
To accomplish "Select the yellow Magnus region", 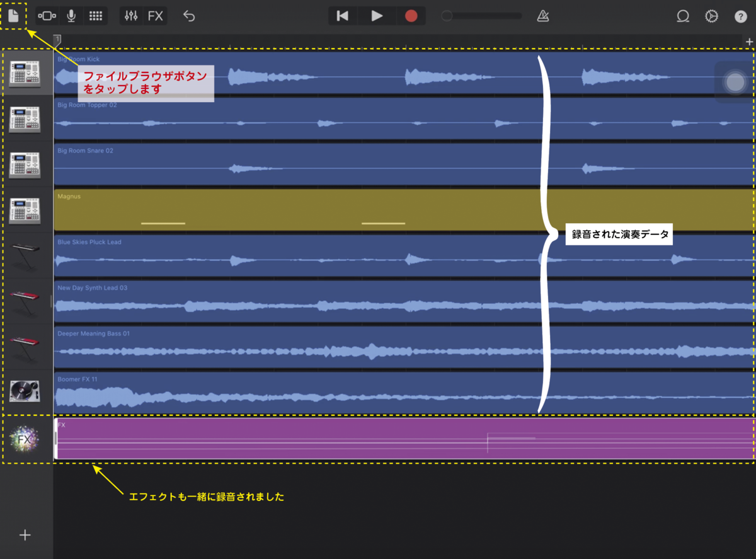I will [x=404, y=210].
